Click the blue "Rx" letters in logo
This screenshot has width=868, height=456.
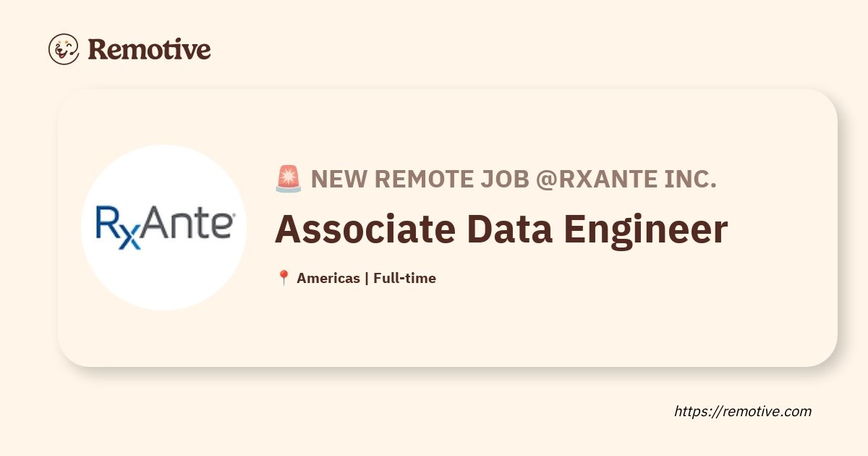(118, 227)
